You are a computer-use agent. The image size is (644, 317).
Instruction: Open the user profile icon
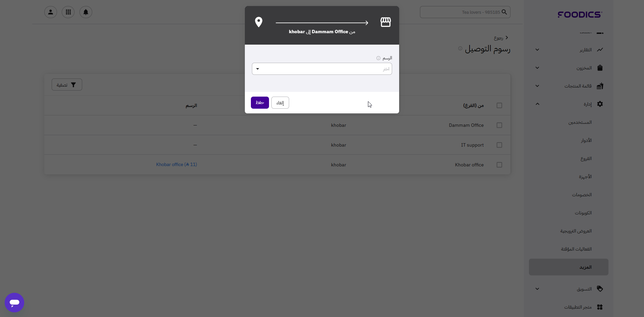click(x=51, y=12)
